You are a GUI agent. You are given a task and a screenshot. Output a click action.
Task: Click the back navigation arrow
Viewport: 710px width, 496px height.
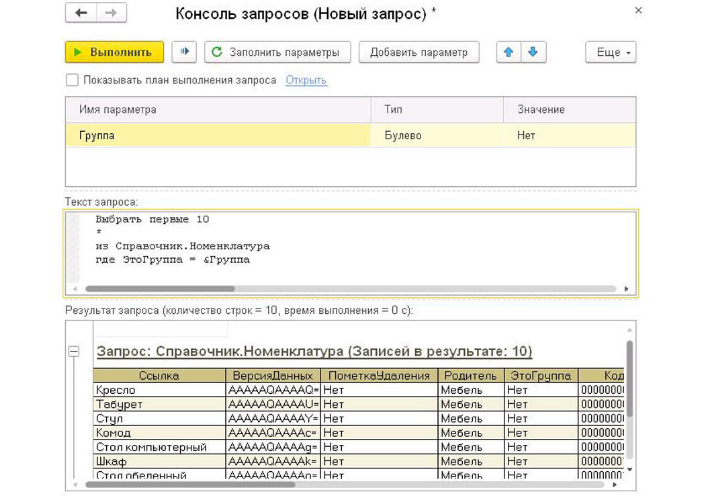(x=81, y=14)
